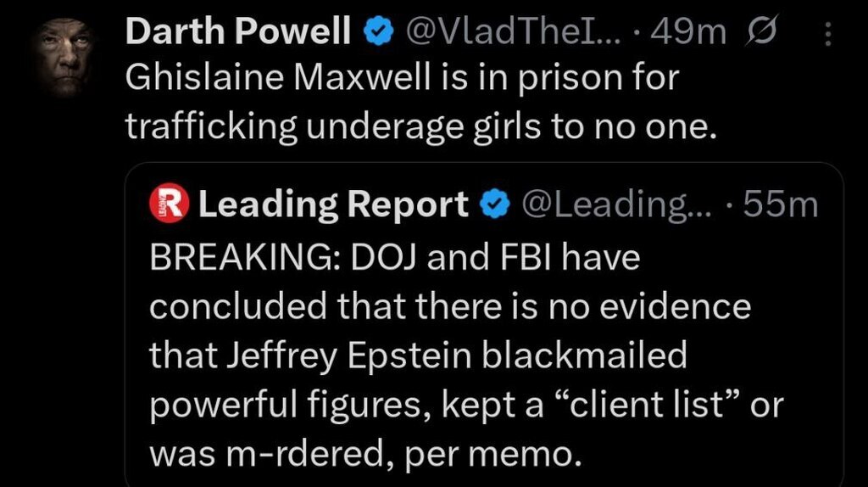Open the Leading Report account name
This screenshot has height=487, width=868.
coord(332,204)
